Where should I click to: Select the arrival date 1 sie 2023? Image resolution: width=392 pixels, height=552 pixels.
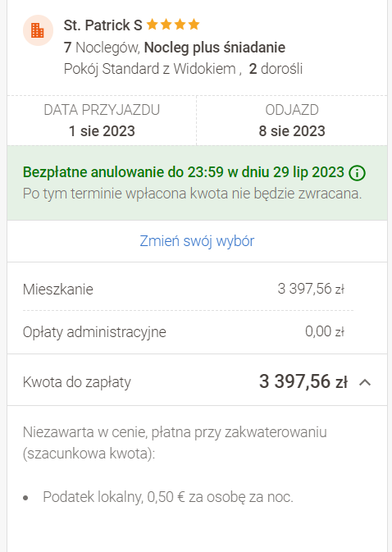[x=102, y=131]
